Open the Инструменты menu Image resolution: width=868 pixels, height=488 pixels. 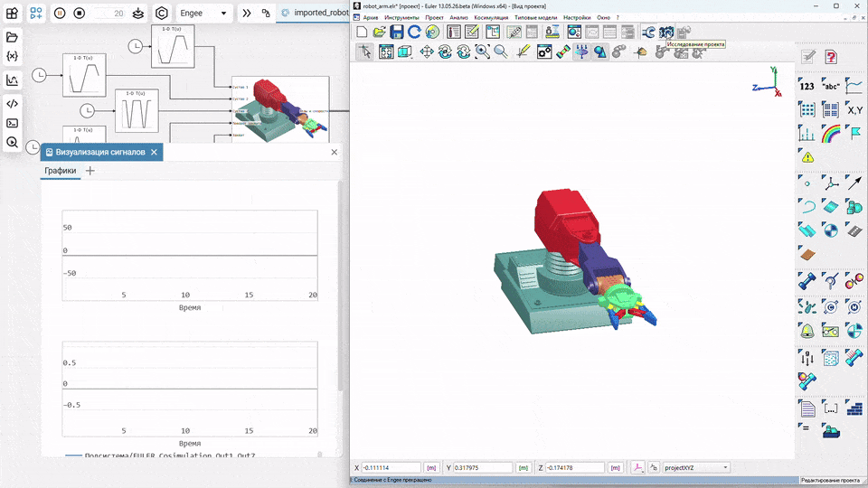tap(401, 18)
